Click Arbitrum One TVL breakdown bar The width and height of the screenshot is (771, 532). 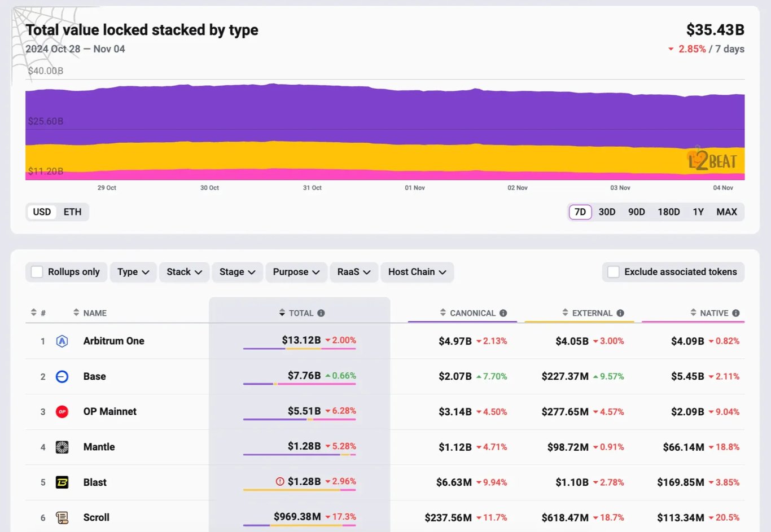pos(300,349)
